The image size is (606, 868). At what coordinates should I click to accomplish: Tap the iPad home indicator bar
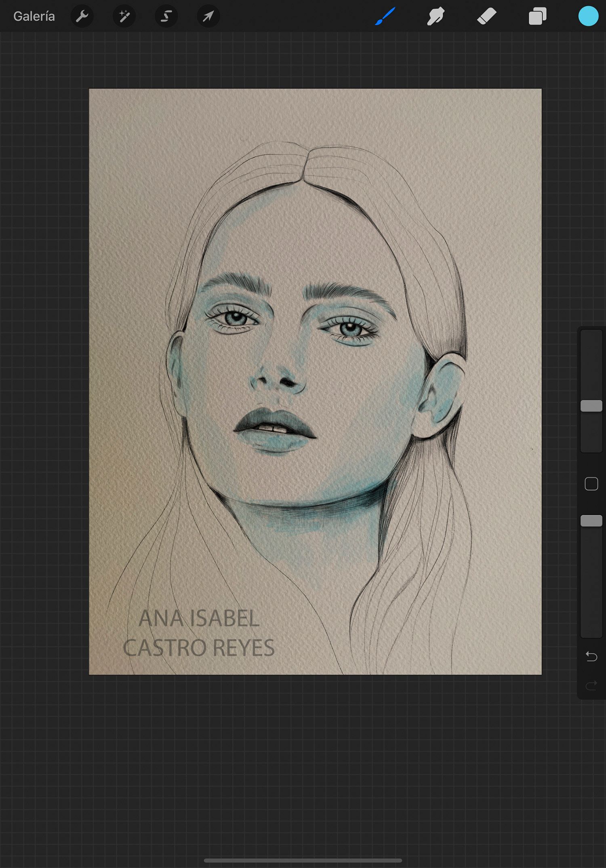click(x=303, y=860)
